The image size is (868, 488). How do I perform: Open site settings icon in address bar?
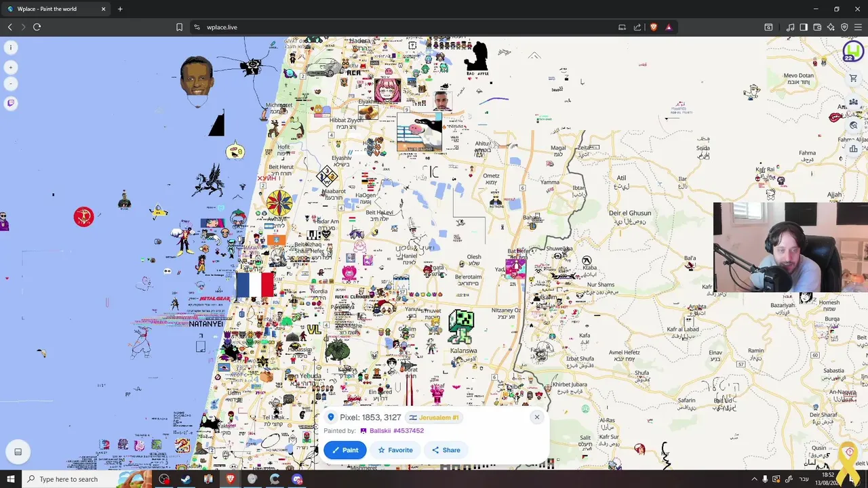click(x=197, y=27)
